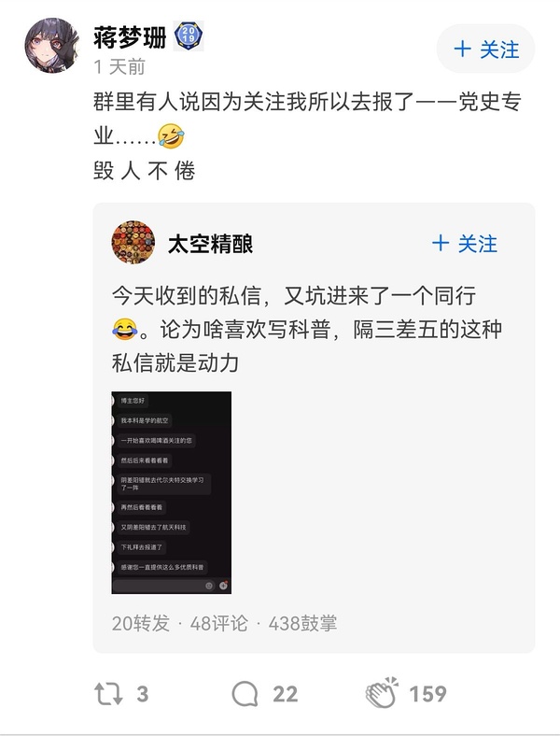Screen dimensions: 560x736
Task: Click the comment count 22
Action: [x=286, y=694]
